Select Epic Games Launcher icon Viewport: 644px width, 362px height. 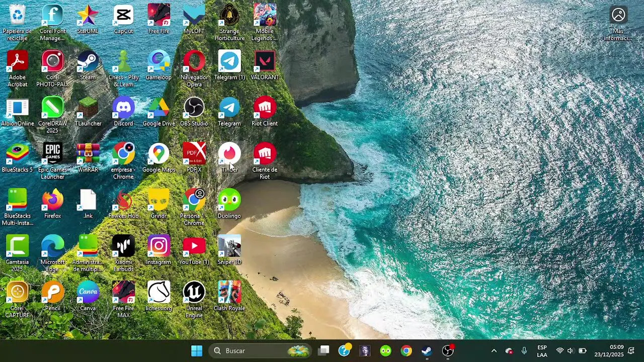point(53,161)
